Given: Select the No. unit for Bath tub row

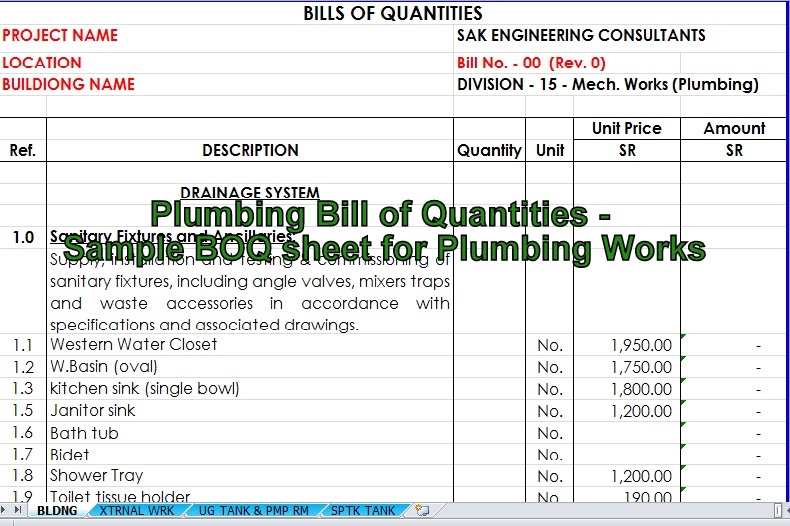Looking at the screenshot, I should pyautogui.click(x=550, y=433).
